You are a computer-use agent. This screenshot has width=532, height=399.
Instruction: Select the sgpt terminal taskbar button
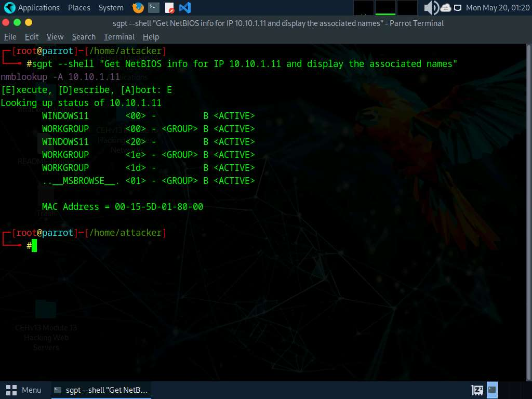(x=101, y=390)
